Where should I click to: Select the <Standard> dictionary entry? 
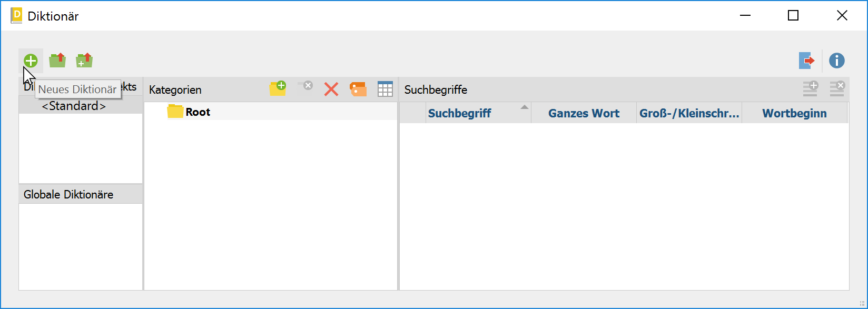[81, 106]
